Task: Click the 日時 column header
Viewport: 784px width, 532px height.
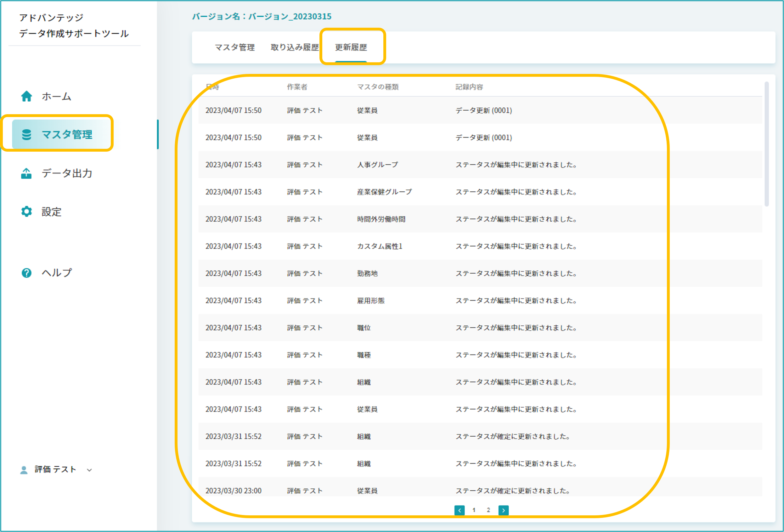Action: (x=212, y=87)
